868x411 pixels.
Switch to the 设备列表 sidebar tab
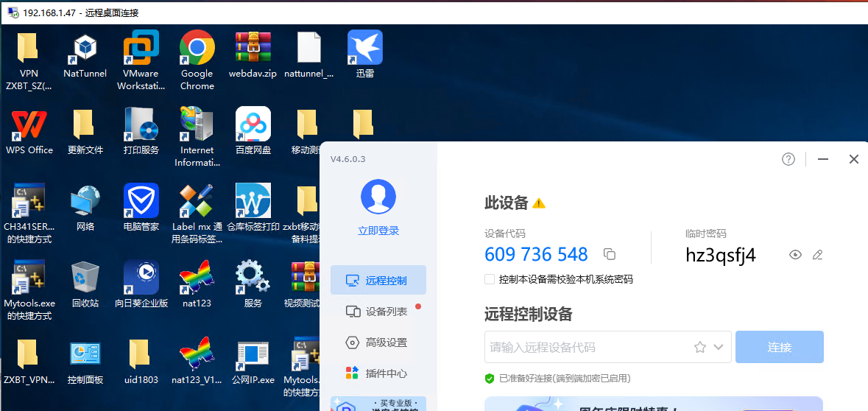pyautogui.click(x=378, y=312)
